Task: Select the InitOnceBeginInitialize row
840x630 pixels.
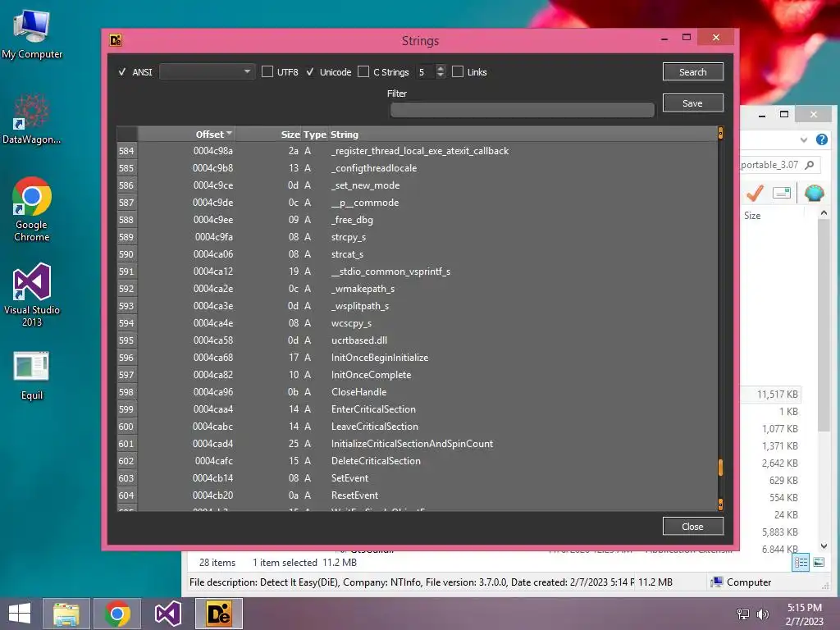Action: 417,358
